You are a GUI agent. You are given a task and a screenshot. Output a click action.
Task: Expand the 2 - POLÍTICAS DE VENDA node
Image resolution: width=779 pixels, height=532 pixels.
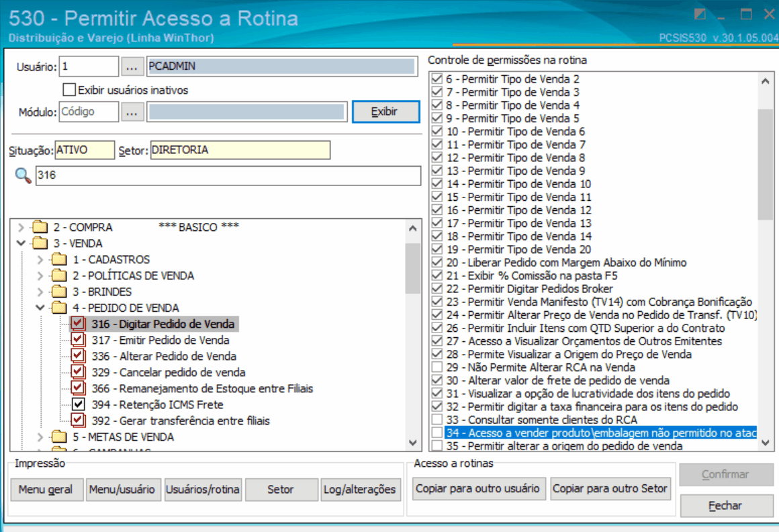[x=40, y=275]
